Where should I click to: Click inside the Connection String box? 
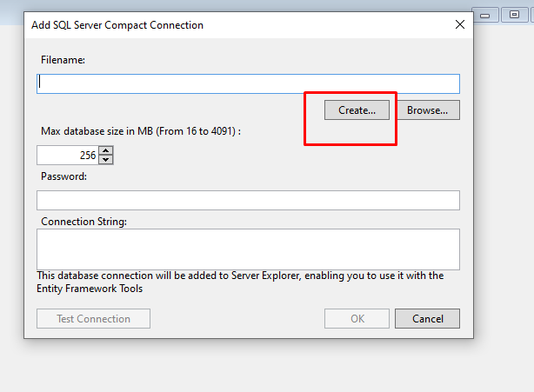click(x=248, y=249)
